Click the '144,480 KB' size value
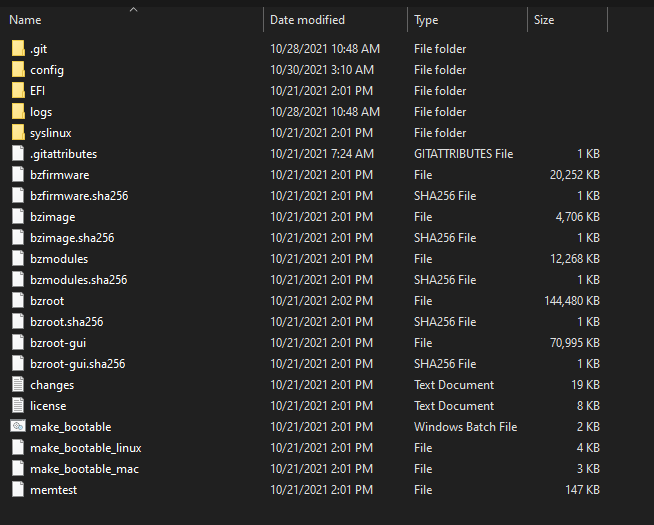 [x=572, y=301]
